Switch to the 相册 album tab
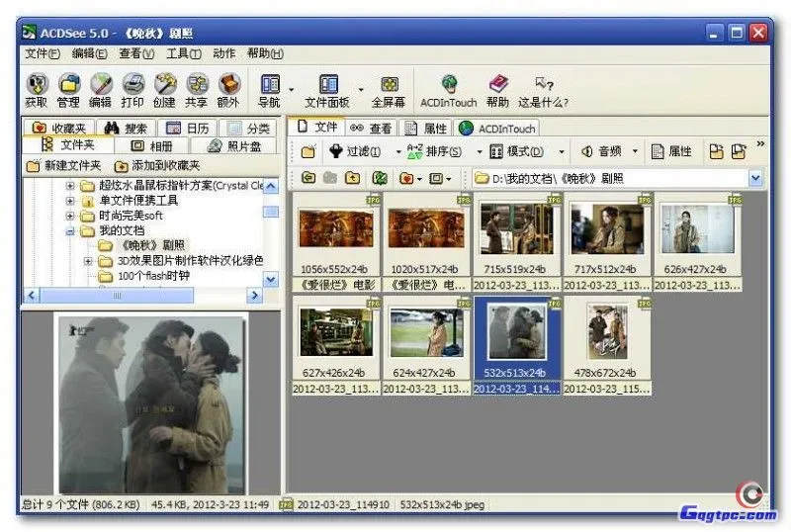The image size is (791, 532). 151,146
